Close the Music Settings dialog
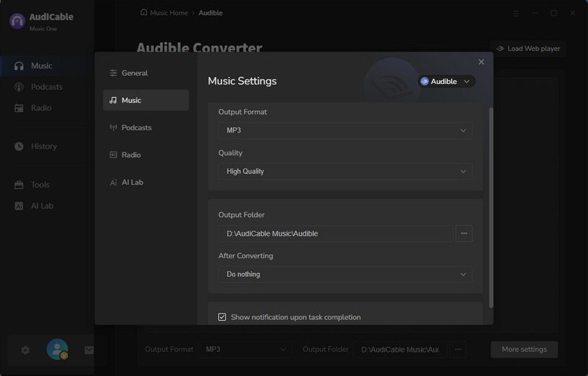588x376 pixels. [481, 62]
